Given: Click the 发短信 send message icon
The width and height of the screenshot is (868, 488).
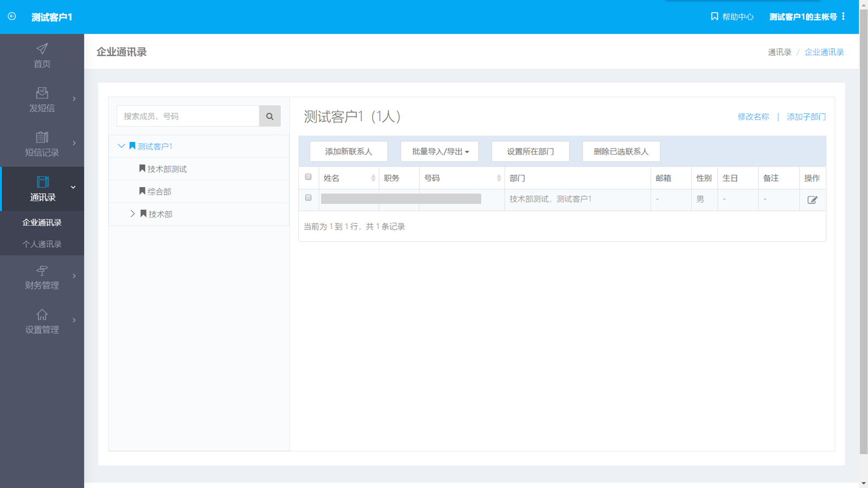Looking at the screenshot, I should [42, 93].
